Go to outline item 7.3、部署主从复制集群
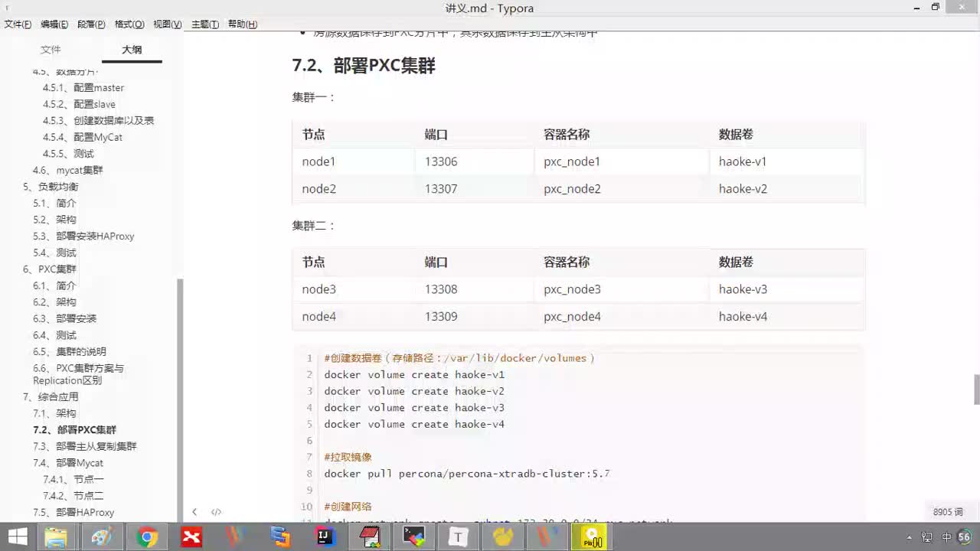 85,446
